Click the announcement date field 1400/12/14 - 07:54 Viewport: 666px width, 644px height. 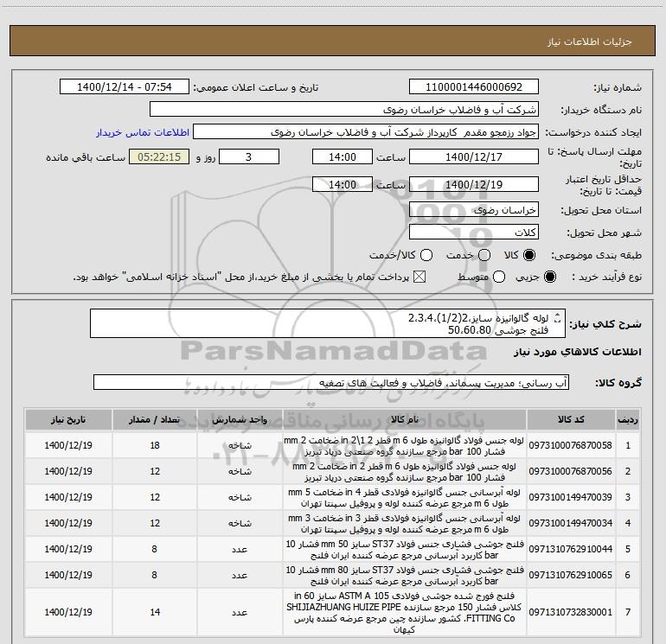point(125,86)
